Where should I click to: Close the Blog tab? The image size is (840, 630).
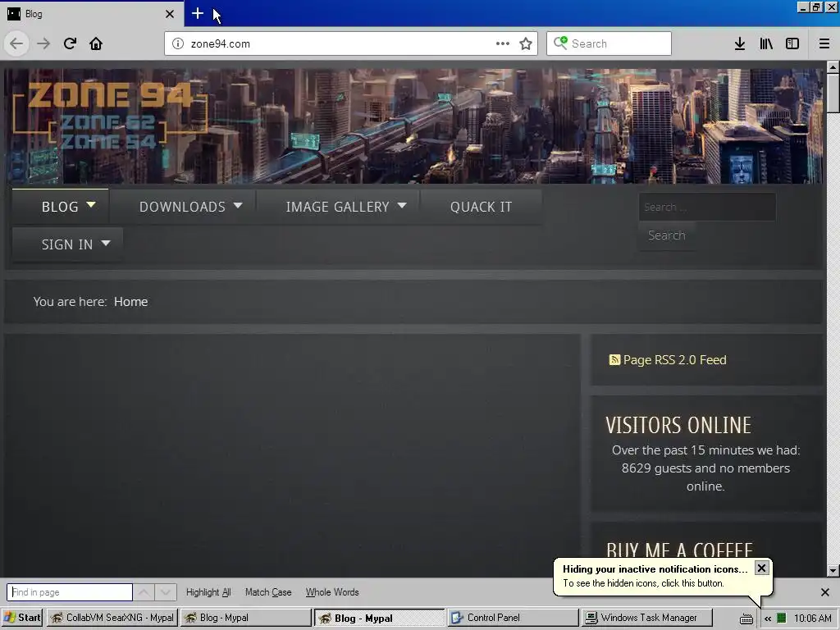pos(170,14)
